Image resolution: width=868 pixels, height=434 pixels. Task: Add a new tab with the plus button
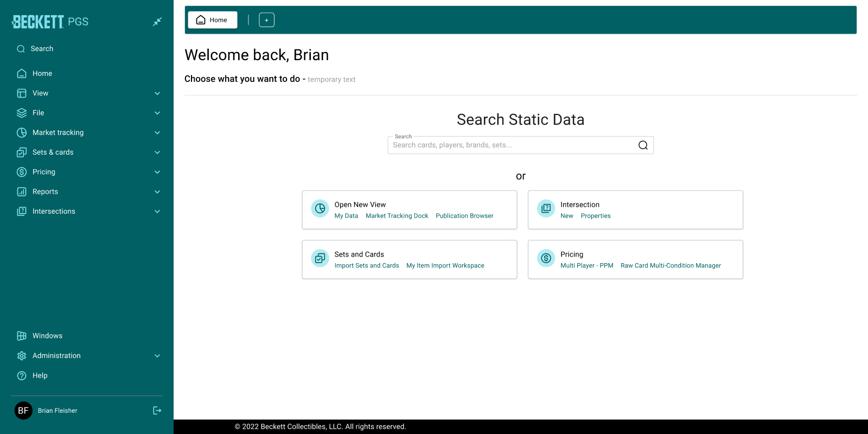point(266,20)
